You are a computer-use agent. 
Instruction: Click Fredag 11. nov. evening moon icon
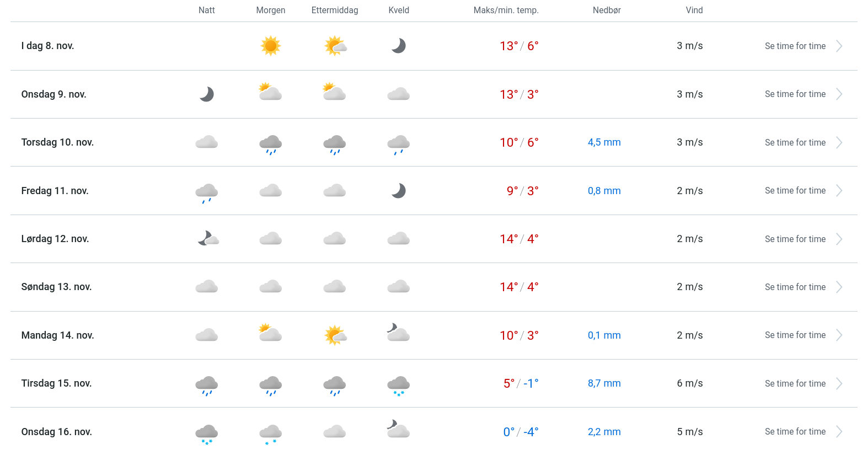398,191
